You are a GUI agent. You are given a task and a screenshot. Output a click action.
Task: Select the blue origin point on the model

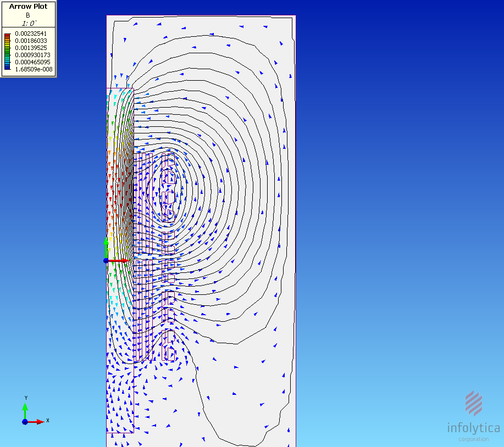point(106,260)
